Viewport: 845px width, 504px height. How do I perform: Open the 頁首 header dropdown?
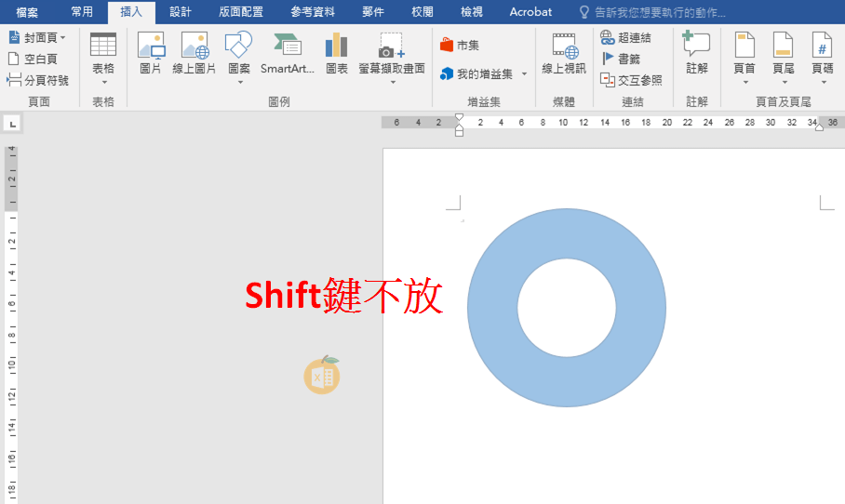(x=744, y=82)
